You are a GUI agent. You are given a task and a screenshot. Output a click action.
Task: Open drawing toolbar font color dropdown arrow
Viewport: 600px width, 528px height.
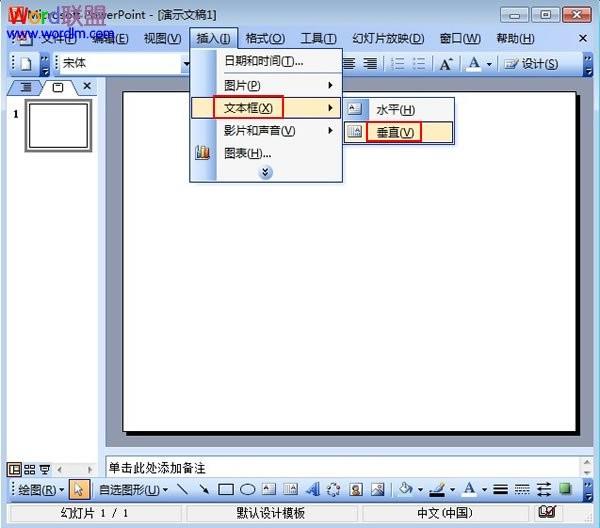point(484,490)
